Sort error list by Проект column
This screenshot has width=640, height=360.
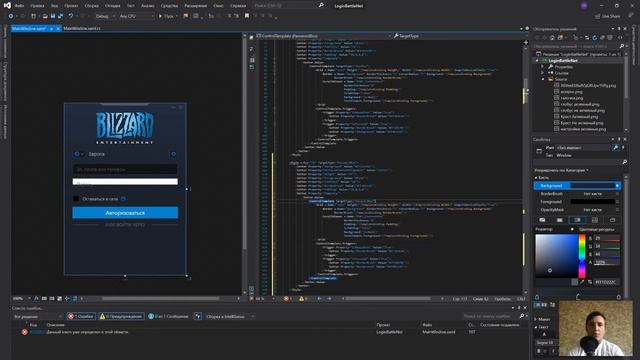pos(383,325)
